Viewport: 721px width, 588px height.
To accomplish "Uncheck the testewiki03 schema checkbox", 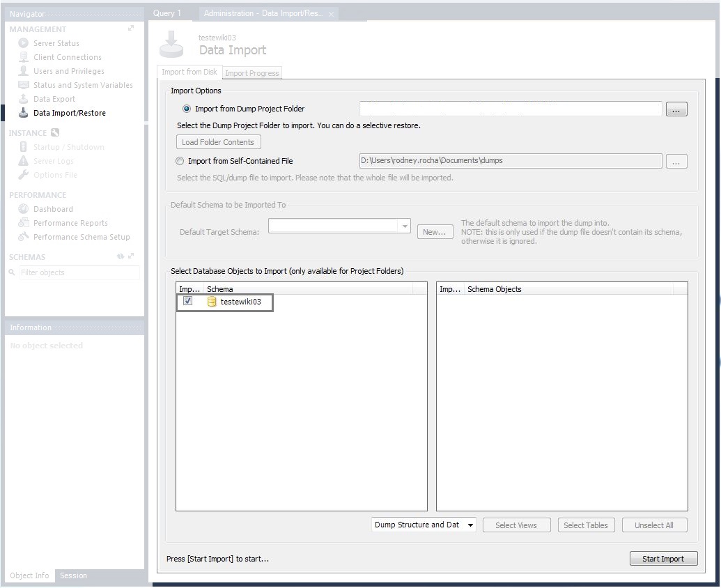I will tap(187, 301).
